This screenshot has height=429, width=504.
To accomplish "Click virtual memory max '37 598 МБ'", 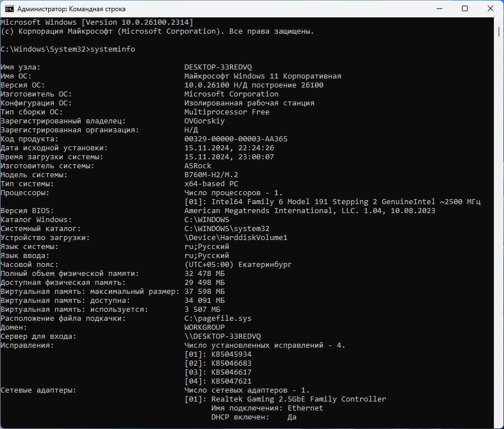I will (x=205, y=292).
